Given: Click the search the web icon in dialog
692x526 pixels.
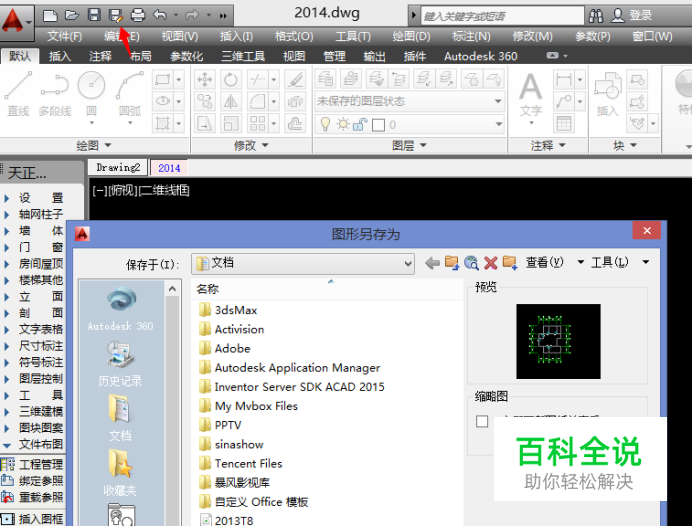Looking at the screenshot, I should (471, 263).
